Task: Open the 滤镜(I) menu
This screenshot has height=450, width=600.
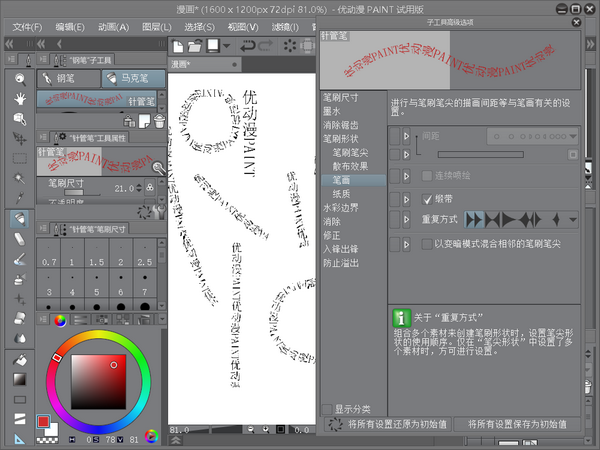Action: coord(285,27)
